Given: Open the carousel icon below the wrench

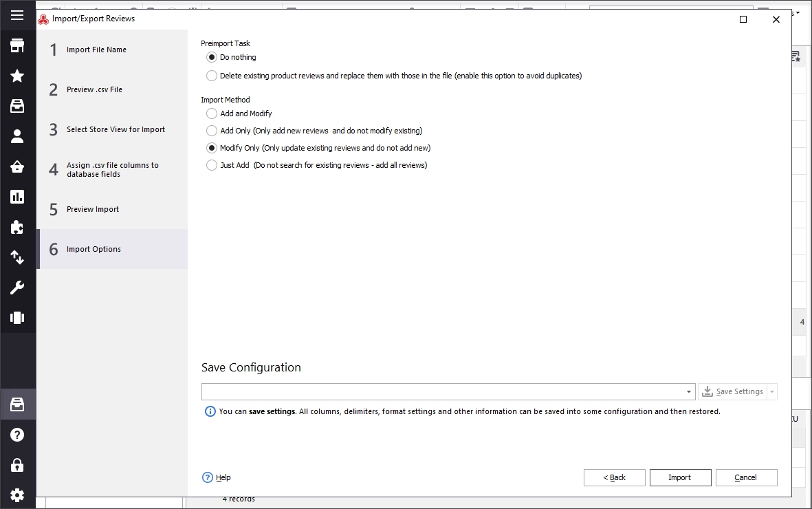Looking at the screenshot, I should (x=17, y=317).
